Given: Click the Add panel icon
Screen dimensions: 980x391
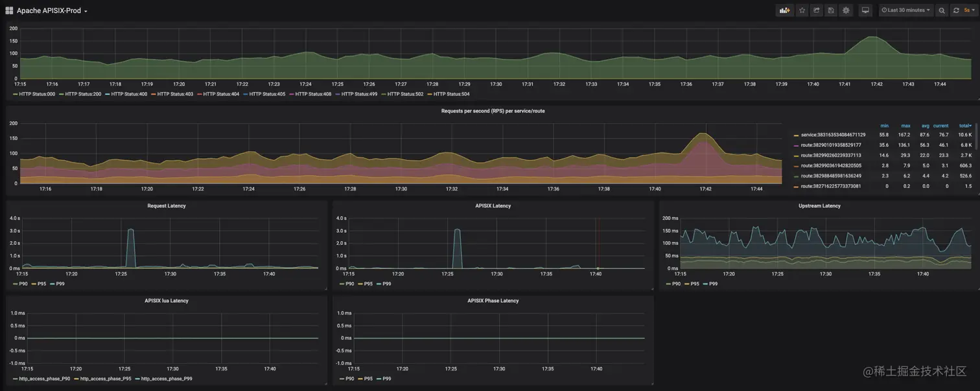Looking at the screenshot, I should (x=784, y=10).
